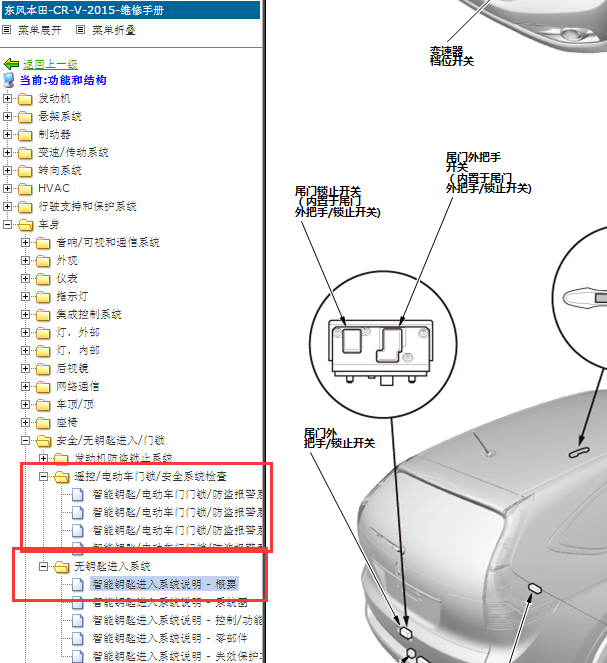This screenshot has height=663, width=607.
Task: Select the 车身 folder label
Action: [49, 224]
